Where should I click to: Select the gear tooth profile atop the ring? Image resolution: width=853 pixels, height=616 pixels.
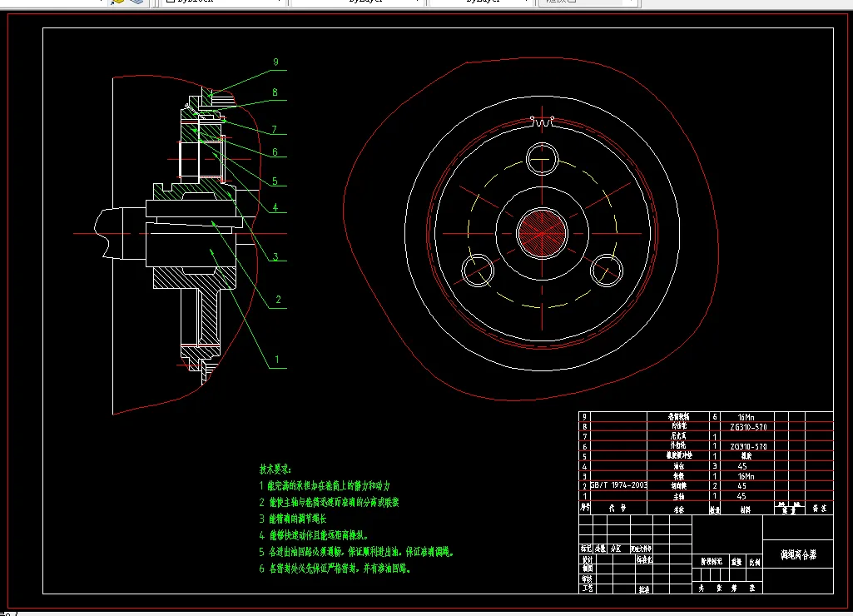click(x=542, y=122)
